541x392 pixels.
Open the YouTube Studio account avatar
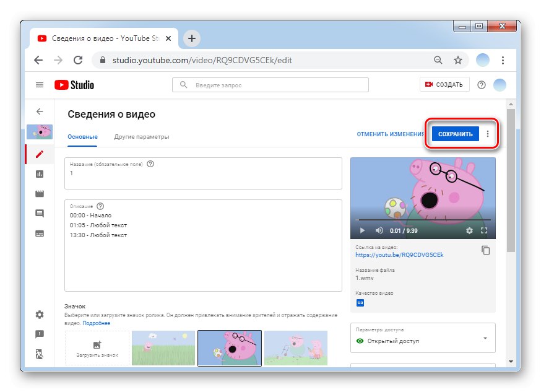pos(500,85)
